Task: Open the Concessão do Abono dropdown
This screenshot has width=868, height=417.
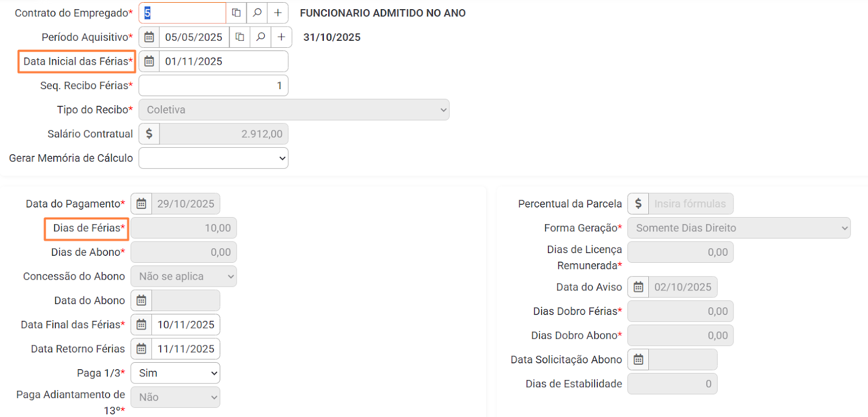Action: click(x=183, y=276)
